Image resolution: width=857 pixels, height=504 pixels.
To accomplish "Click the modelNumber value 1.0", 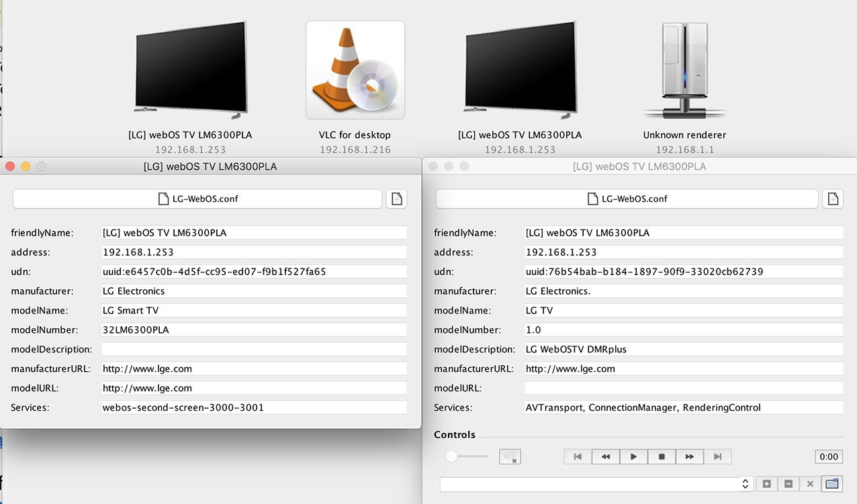I will point(684,330).
